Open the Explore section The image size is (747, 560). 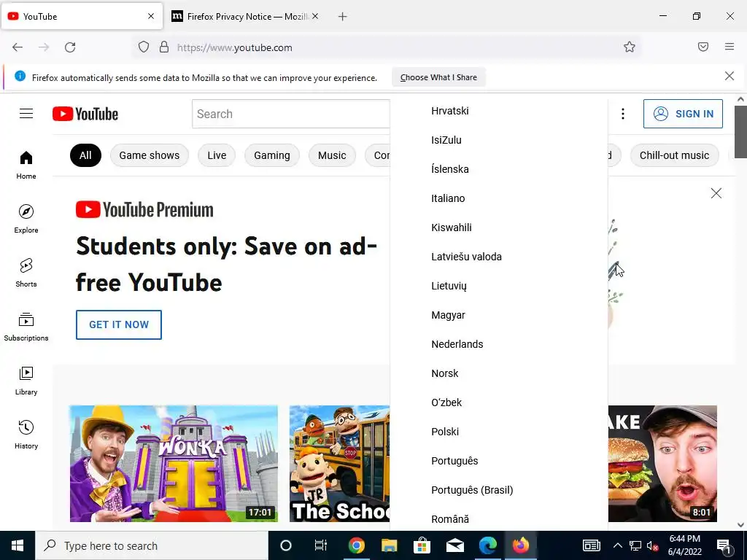click(x=26, y=219)
